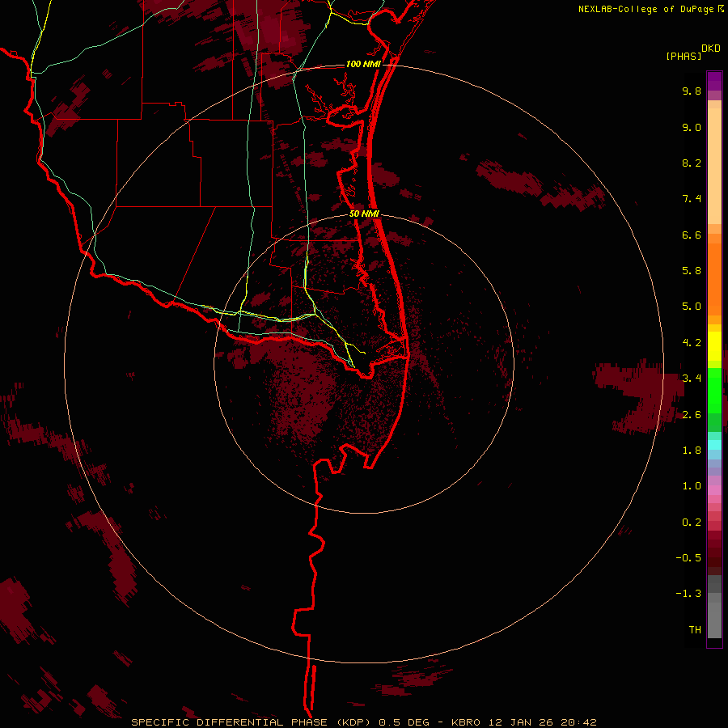This screenshot has width=728, height=728.
Task: Click the 5.0 legend value
Action: (x=692, y=307)
